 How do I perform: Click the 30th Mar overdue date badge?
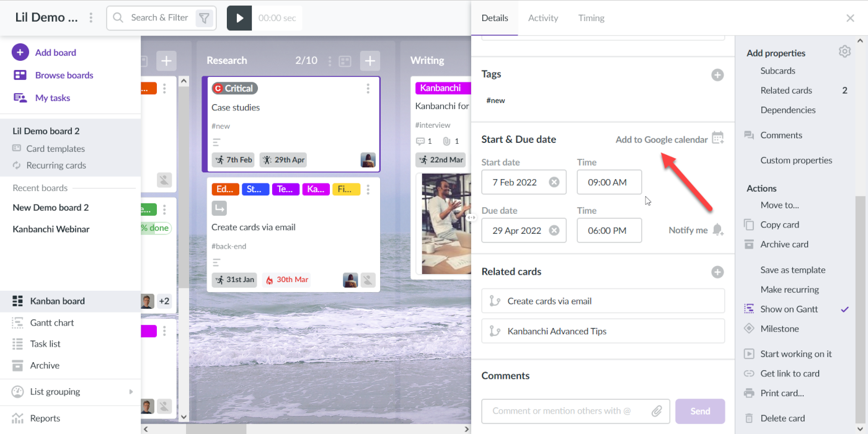287,280
